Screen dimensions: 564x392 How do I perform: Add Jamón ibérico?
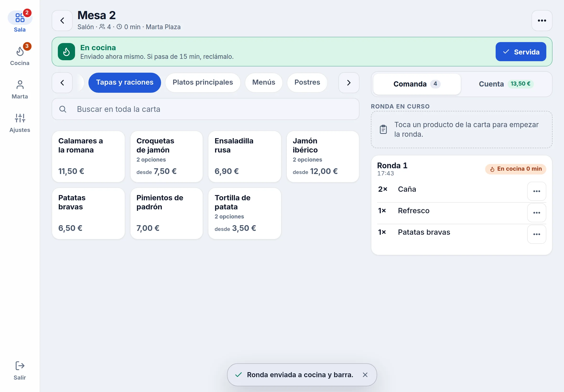coord(323,157)
